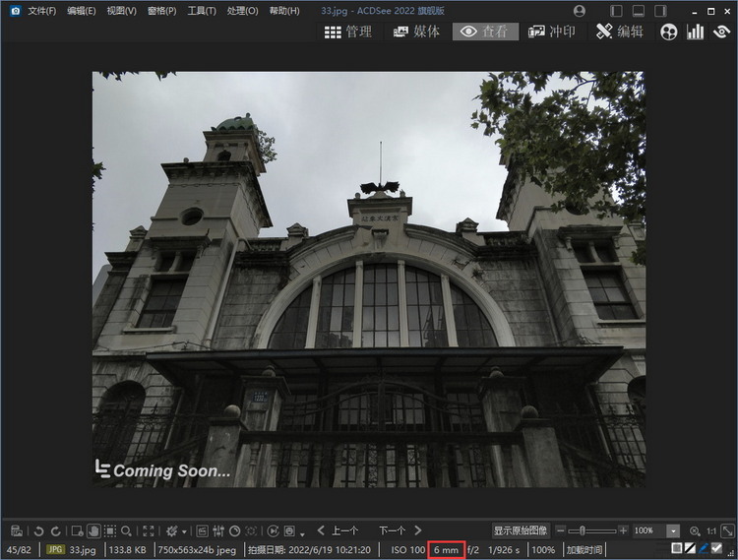Screen dimensions: 738x560
Task: Expand the settings gear dropdown arrow
Action: [184, 531]
